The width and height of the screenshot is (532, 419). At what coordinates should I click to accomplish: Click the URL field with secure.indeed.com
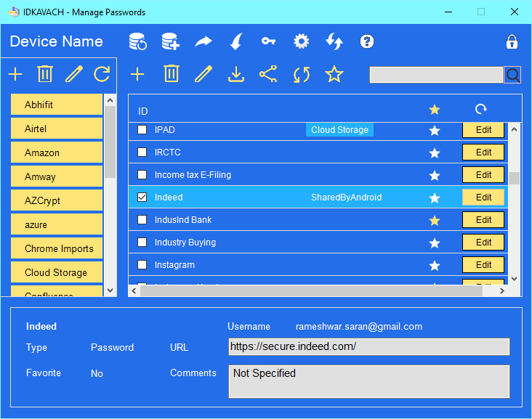[x=369, y=346]
